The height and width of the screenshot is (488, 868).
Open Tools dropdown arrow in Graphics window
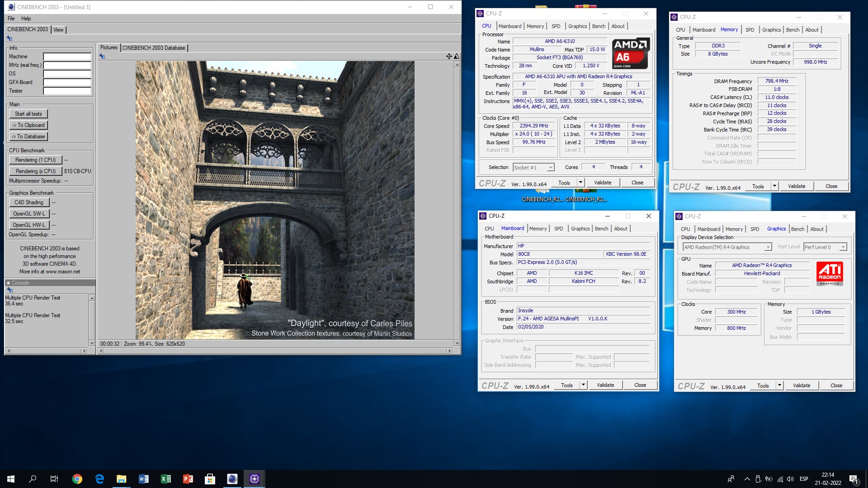pyautogui.click(x=779, y=385)
